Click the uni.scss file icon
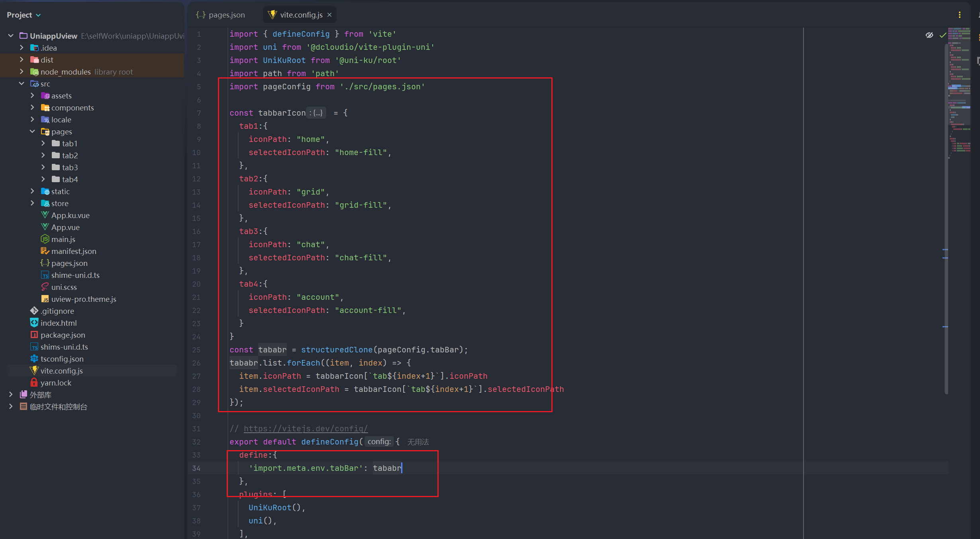980x539 pixels. 45,287
